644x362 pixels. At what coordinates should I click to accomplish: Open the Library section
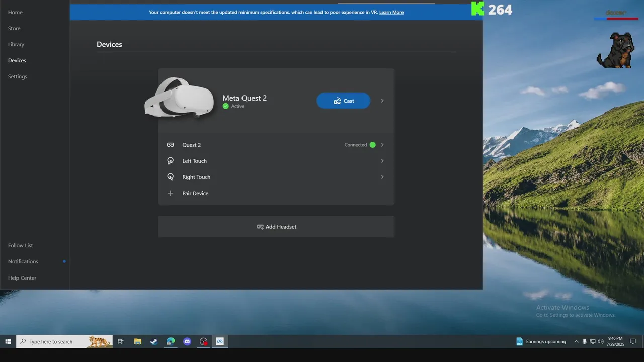[16, 44]
